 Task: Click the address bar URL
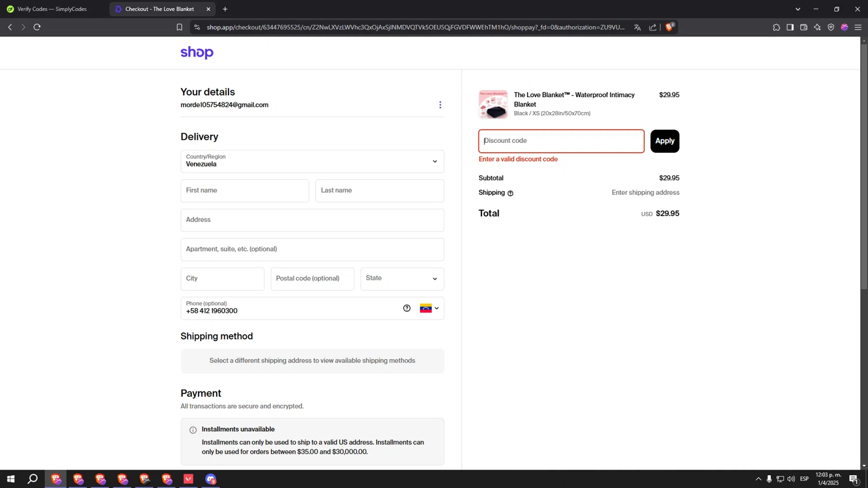point(415,27)
